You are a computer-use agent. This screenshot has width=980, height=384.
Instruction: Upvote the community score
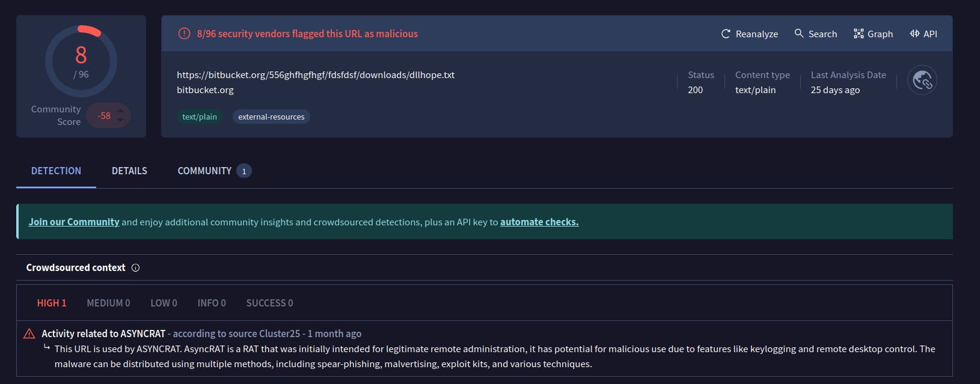point(121,110)
